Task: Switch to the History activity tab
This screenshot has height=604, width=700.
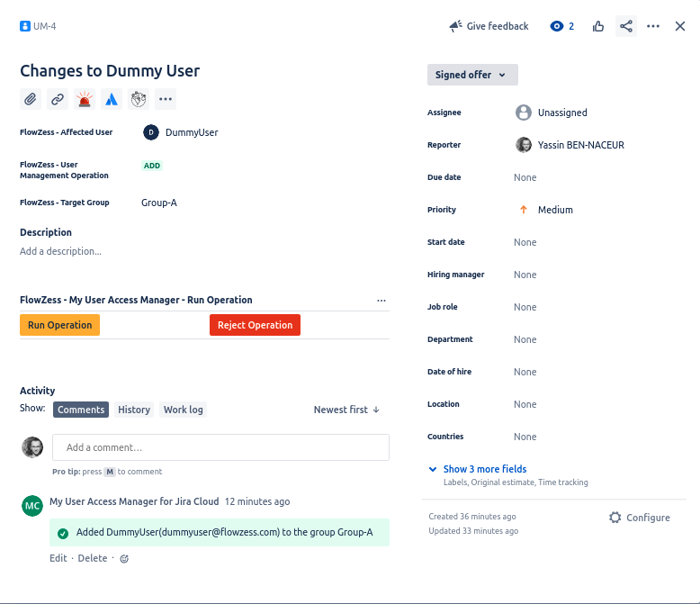Action: [x=134, y=410]
